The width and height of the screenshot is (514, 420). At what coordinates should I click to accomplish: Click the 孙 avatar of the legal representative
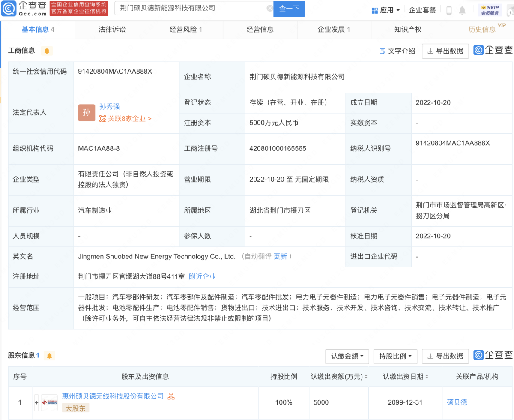[87, 112]
